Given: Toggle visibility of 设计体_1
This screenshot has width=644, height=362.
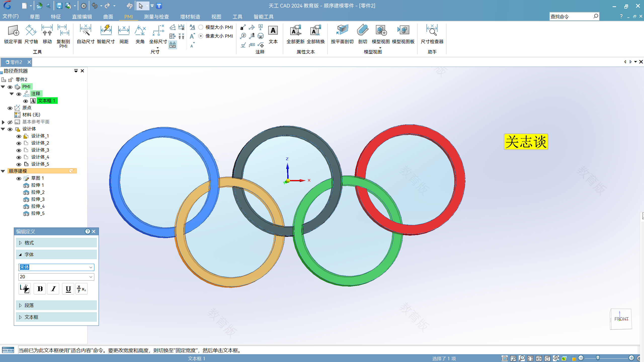Looking at the screenshot, I should 19,136.
